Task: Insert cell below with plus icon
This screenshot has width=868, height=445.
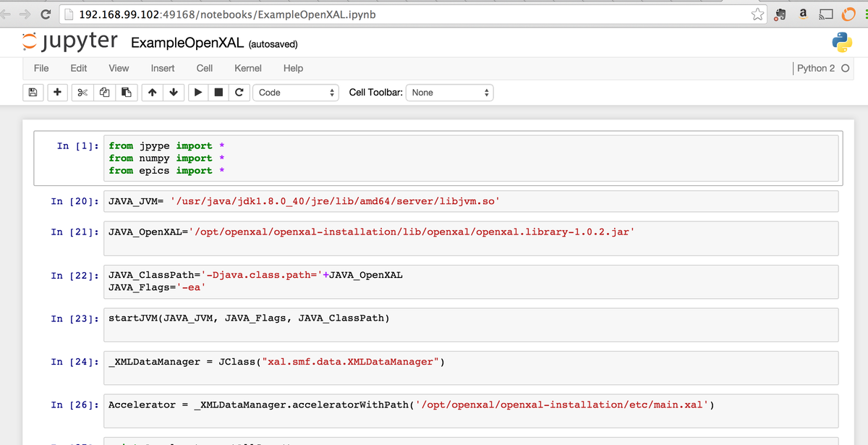Action: point(57,93)
